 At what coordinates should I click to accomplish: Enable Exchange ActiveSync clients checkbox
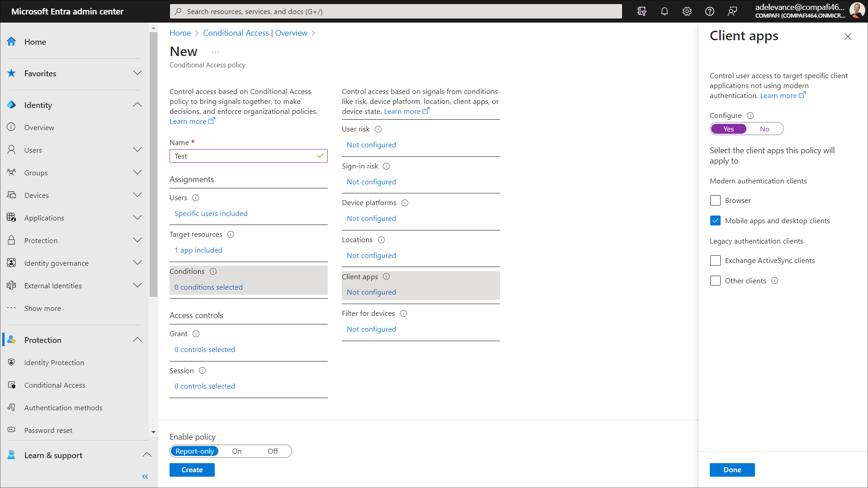pos(715,260)
